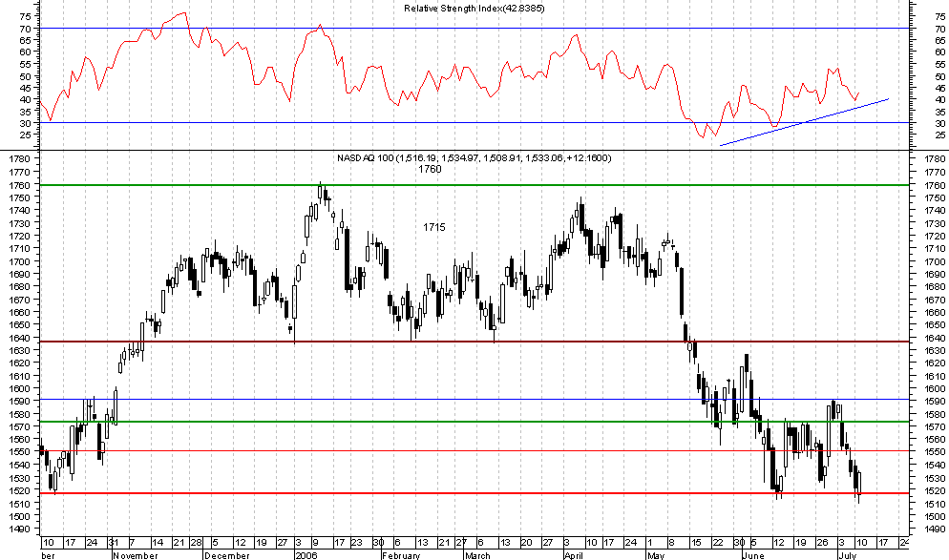Select the June month label
This screenshot has height=560, width=949.
pyautogui.click(x=753, y=555)
